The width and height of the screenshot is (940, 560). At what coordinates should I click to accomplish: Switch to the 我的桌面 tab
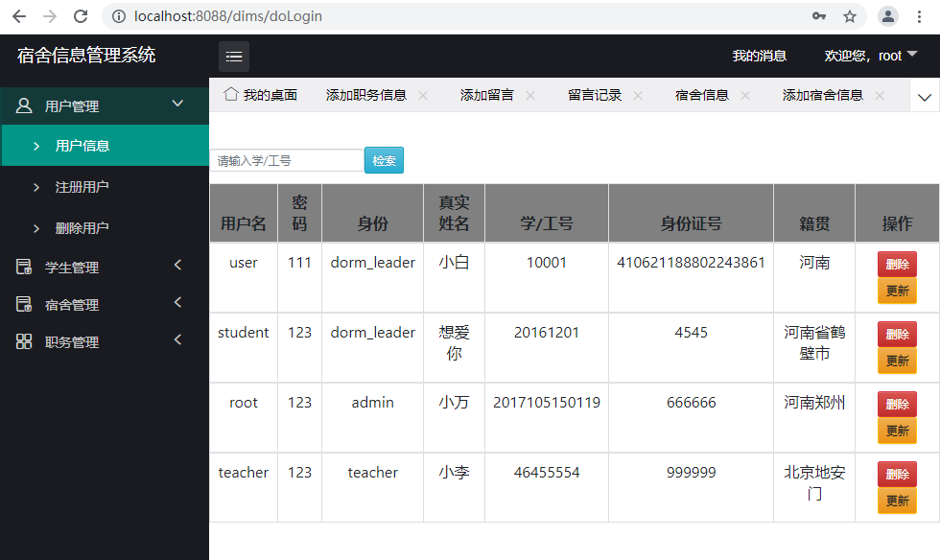260,95
